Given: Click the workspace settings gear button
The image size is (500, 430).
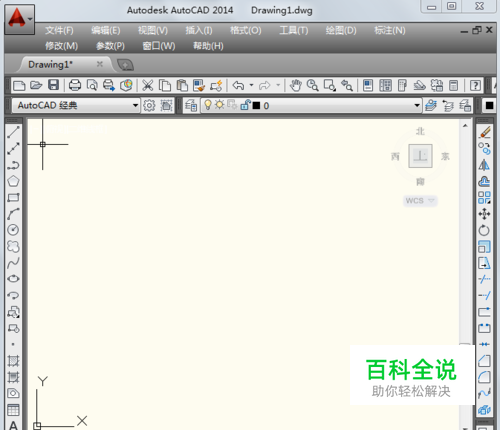Looking at the screenshot, I should pos(149,106).
